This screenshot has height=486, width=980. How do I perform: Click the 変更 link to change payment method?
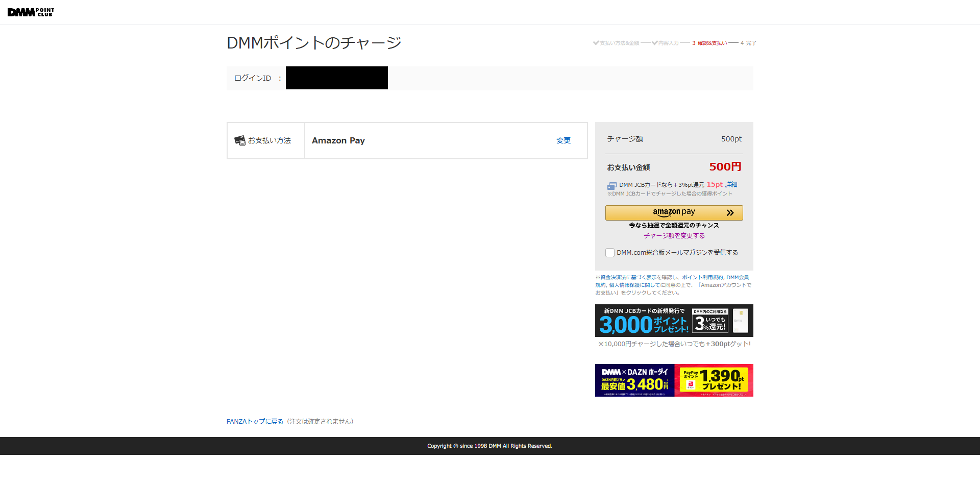coord(563,140)
